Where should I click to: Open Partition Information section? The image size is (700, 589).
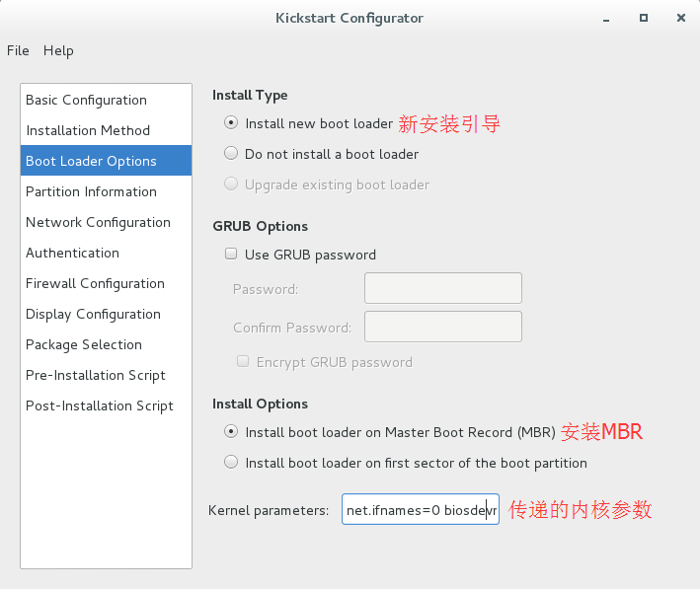click(x=107, y=191)
